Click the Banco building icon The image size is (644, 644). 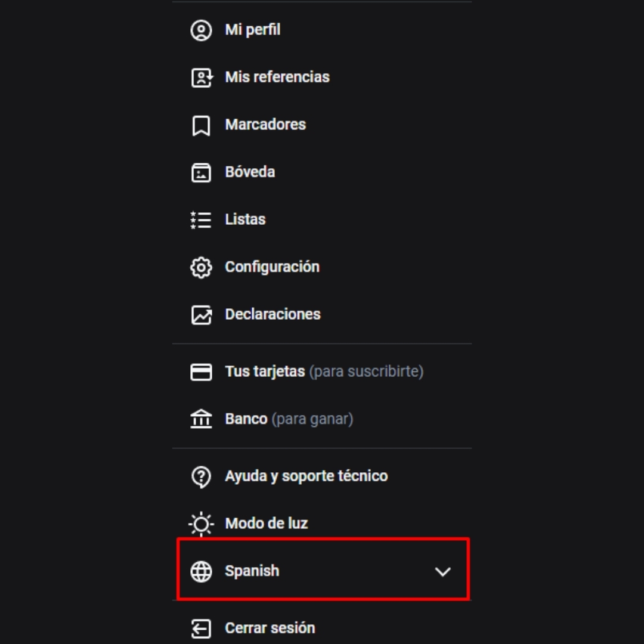coord(201,419)
